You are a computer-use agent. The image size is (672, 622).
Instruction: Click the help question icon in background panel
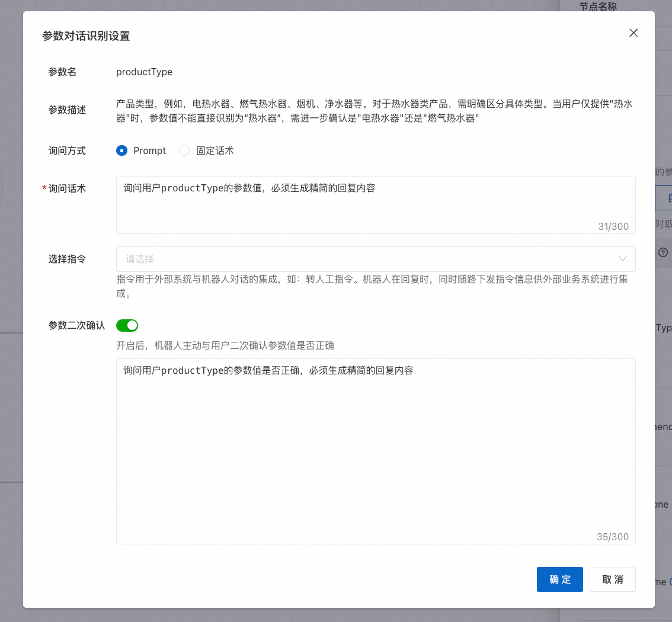click(663, 252)
